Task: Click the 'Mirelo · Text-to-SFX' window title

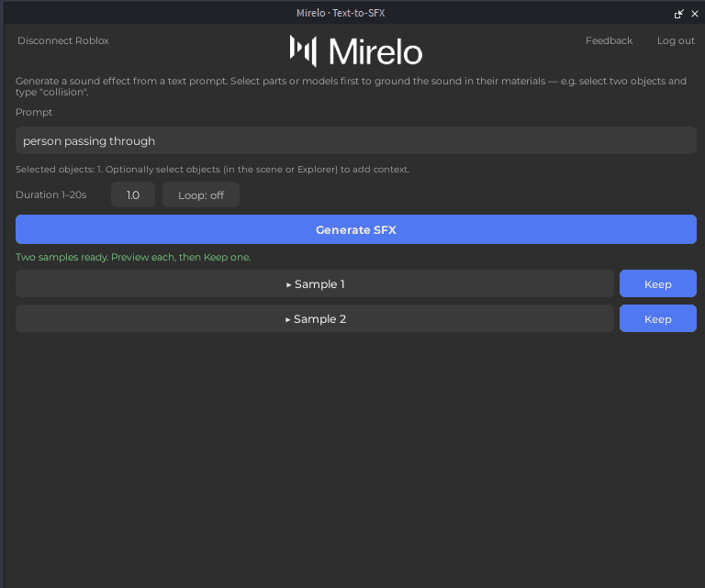Action: (x=341, y=13)
